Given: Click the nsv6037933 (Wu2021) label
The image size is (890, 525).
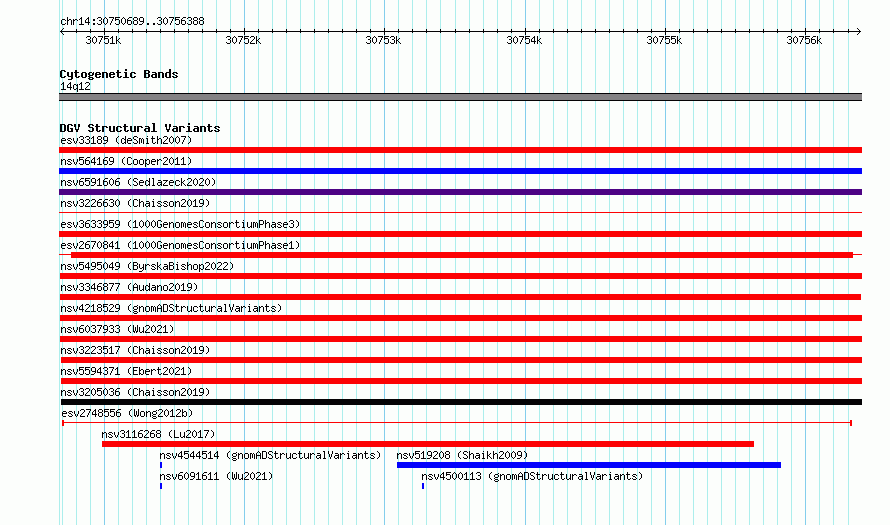Looking at the screenshot, I should pyautogui.click(x=117, y=329).
